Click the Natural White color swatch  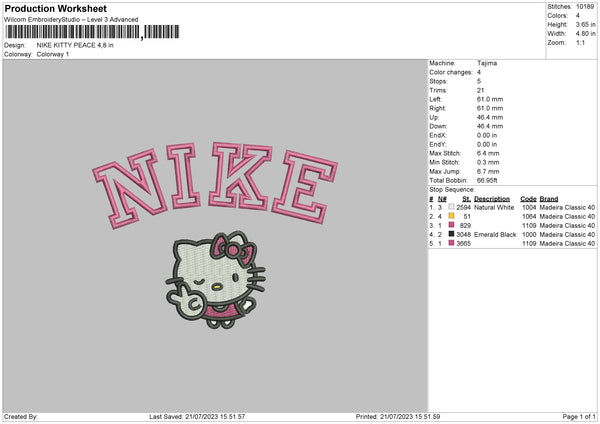click(452, 207)
